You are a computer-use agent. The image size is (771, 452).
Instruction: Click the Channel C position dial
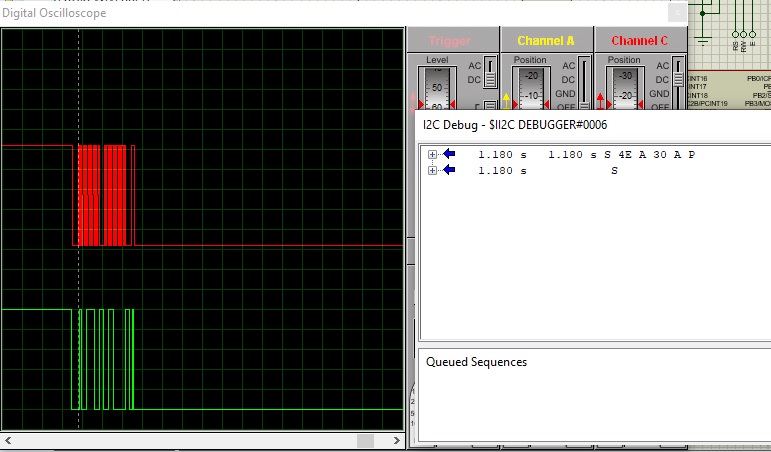coord(626,88)
